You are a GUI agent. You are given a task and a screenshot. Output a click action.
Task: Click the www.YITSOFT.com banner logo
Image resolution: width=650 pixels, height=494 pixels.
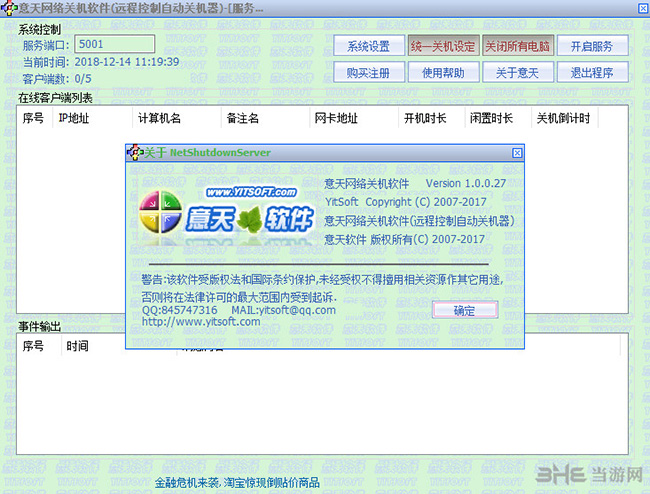coord(252,192)
